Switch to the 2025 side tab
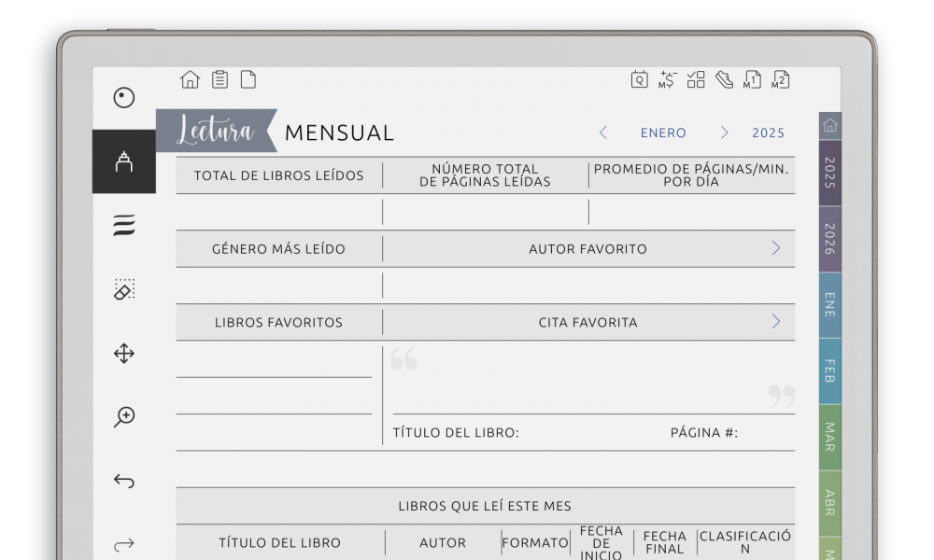The image size is (934, 560). (x=829, y=174)
